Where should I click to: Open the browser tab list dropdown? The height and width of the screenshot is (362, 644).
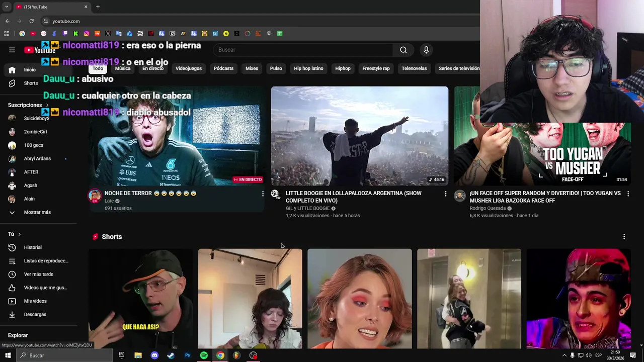pos(7,7)
